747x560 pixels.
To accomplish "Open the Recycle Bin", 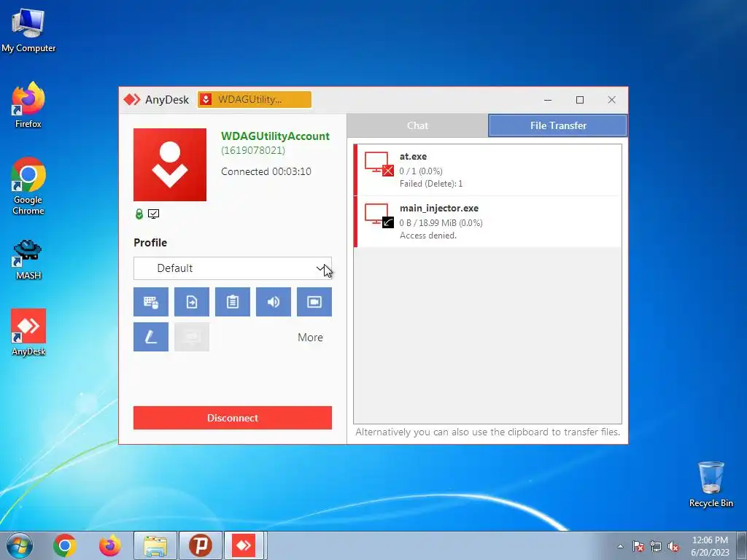I will tap(711, 484).
